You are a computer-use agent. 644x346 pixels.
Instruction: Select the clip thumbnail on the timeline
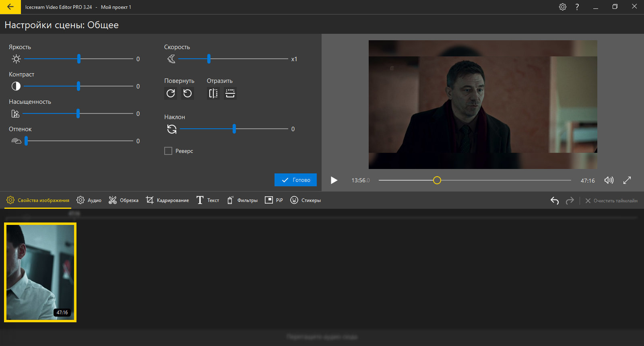point(40,272)
